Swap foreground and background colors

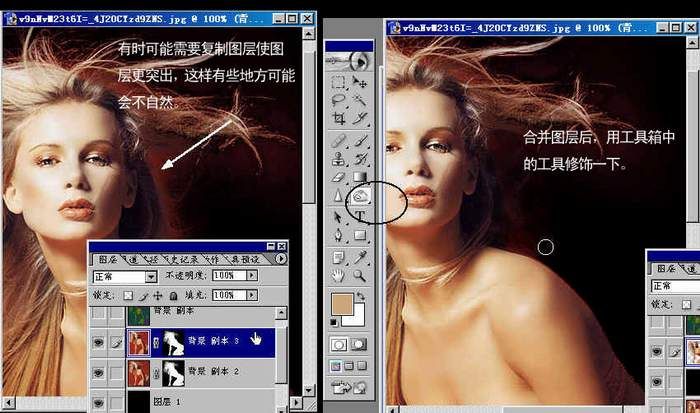(361, 296)
